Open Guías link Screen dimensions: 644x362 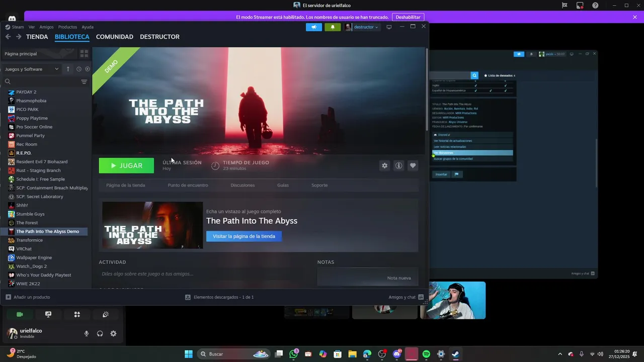point(283,185)
